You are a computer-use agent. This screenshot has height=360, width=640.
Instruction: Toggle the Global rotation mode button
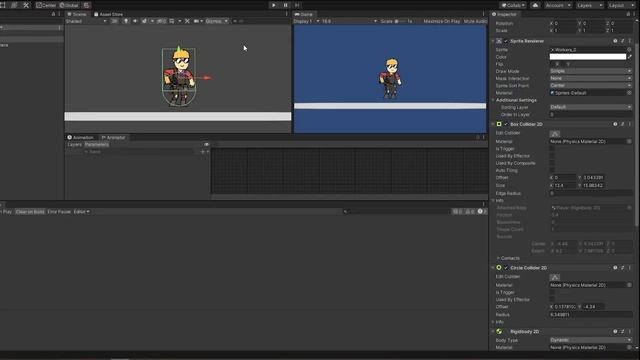point(69,5)
